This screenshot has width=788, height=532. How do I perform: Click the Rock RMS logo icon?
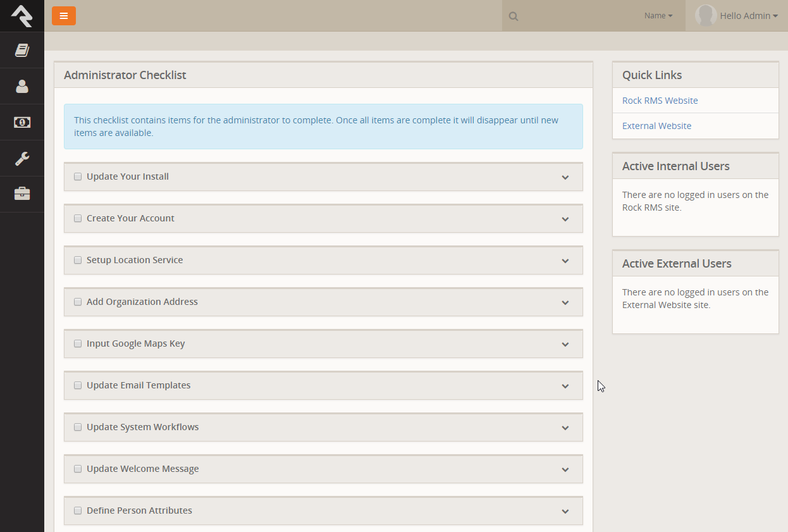tap(22, 16)
